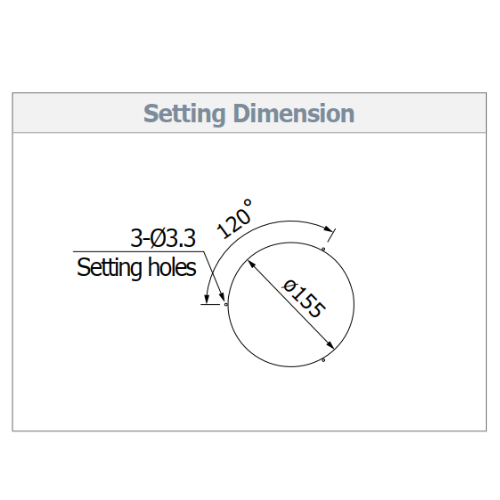
Task: Select the diameter arrowhead nearest the 120° label
Action: tap(252, 265)
